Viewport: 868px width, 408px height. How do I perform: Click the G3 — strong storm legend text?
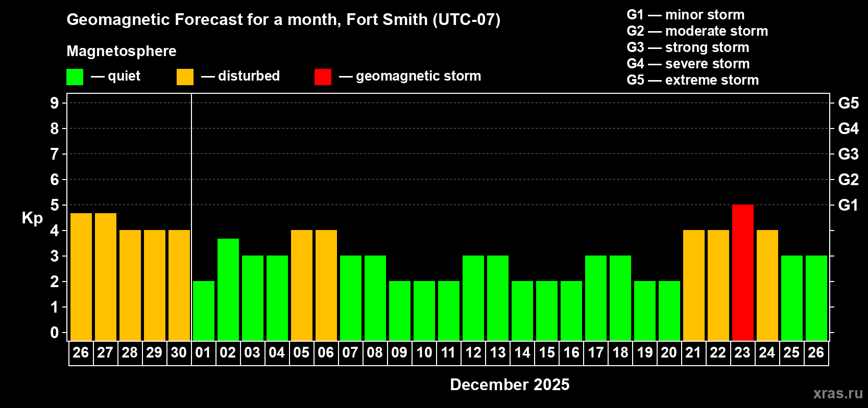688,47
